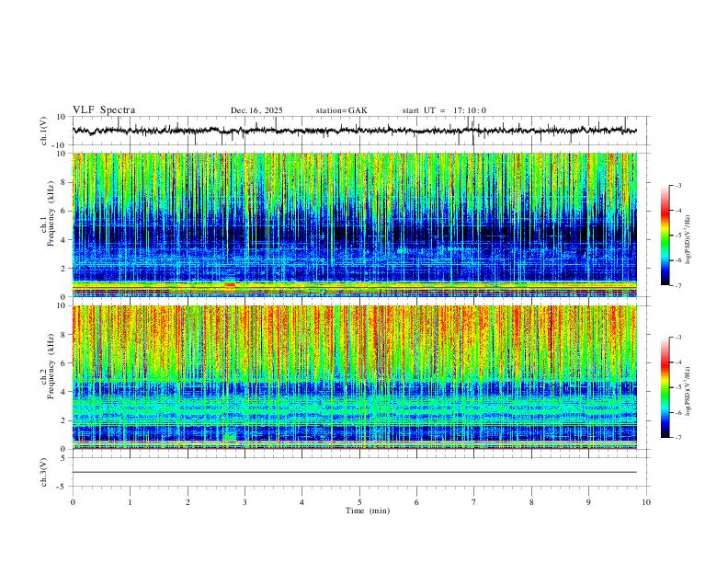Click inside the ch.2 spectrogram panel

tap(354, 377)
